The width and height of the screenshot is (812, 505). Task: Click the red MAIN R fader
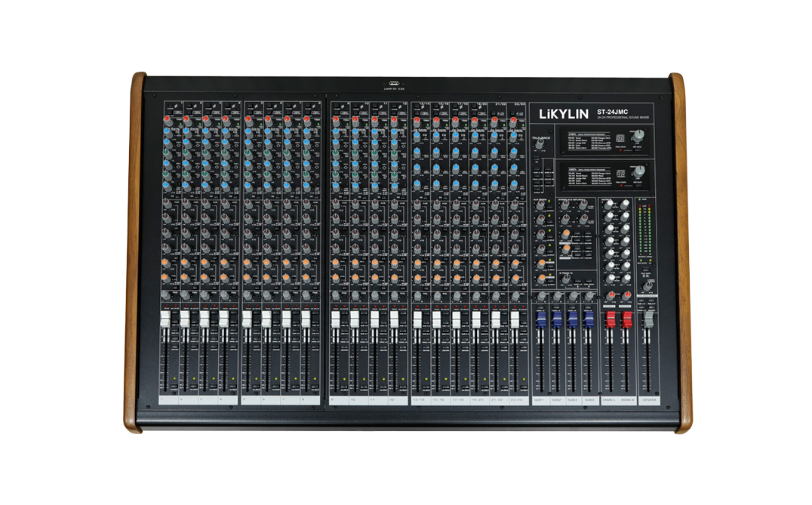coord(626,319)
